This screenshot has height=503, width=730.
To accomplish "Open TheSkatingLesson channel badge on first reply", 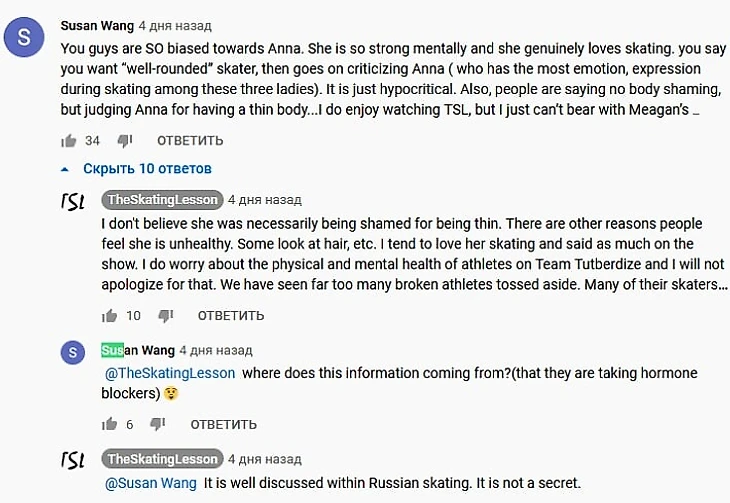I will pyautogui.click(x=162, y=200).
